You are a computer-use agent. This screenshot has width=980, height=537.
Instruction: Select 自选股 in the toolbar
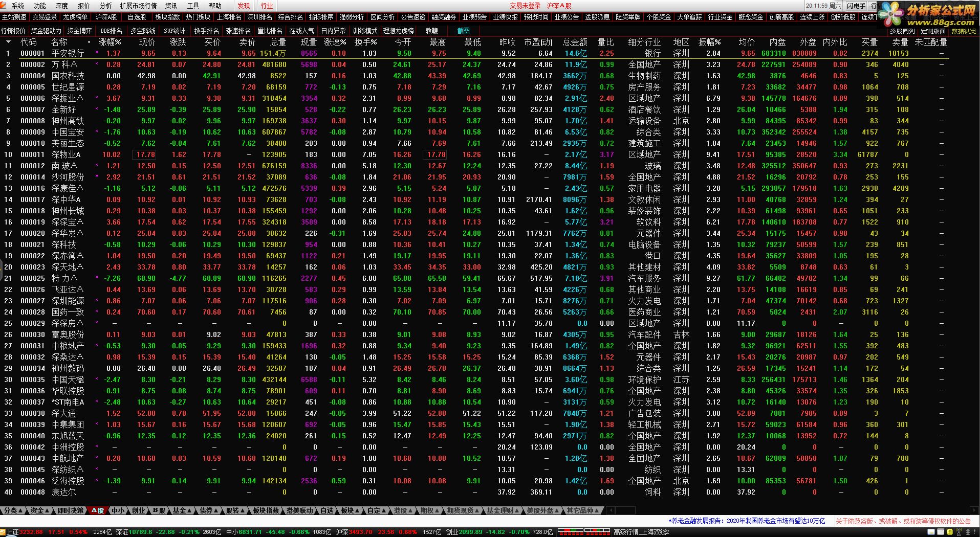137,17
